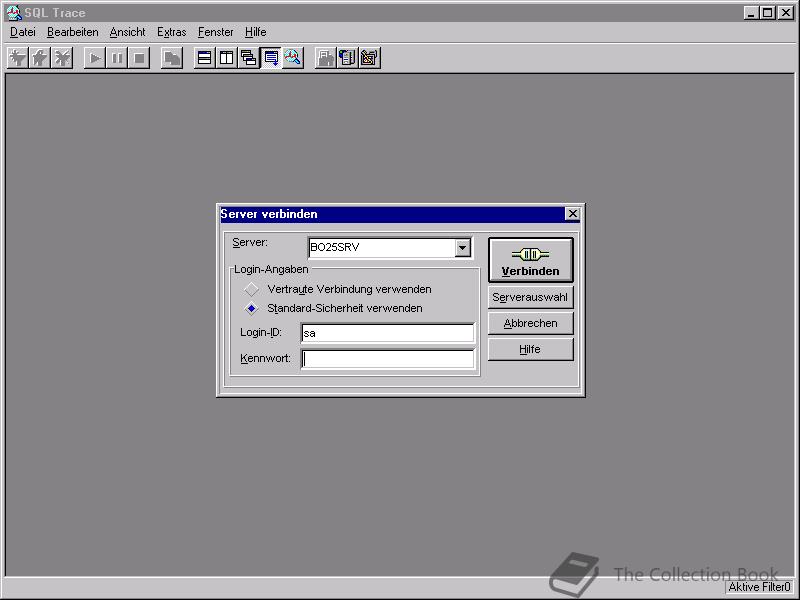Maximize the SQL Trace window
This screenshot has height=600, width=800.
coord(768,13)
